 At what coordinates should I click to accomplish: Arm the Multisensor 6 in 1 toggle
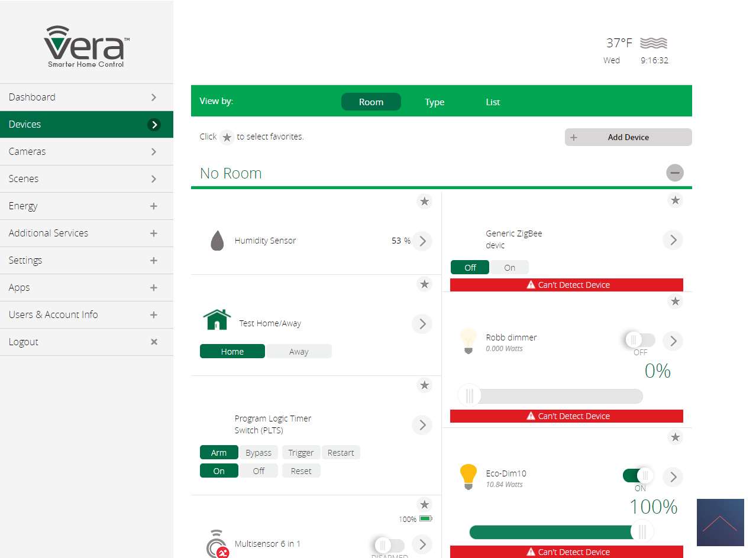389,544
